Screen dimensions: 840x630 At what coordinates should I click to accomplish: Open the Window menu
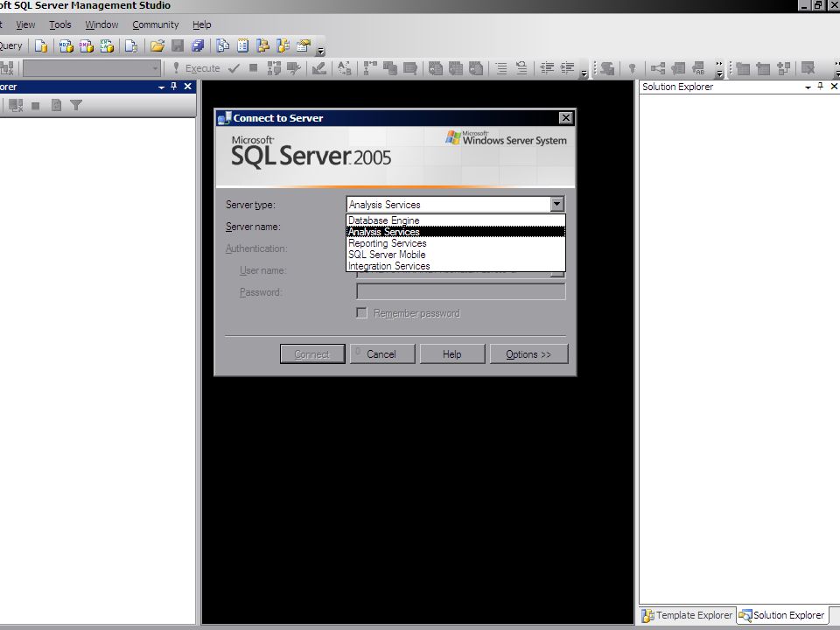click(x=101, y=24)
